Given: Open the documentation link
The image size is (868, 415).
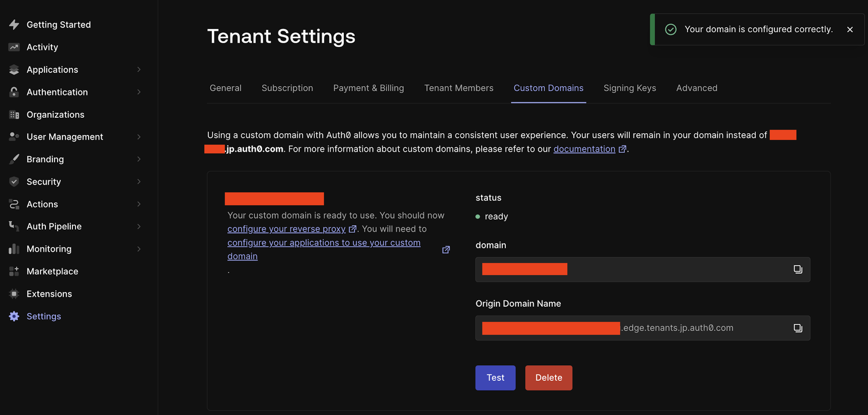Looking at the screenshot, I should 584,149.
